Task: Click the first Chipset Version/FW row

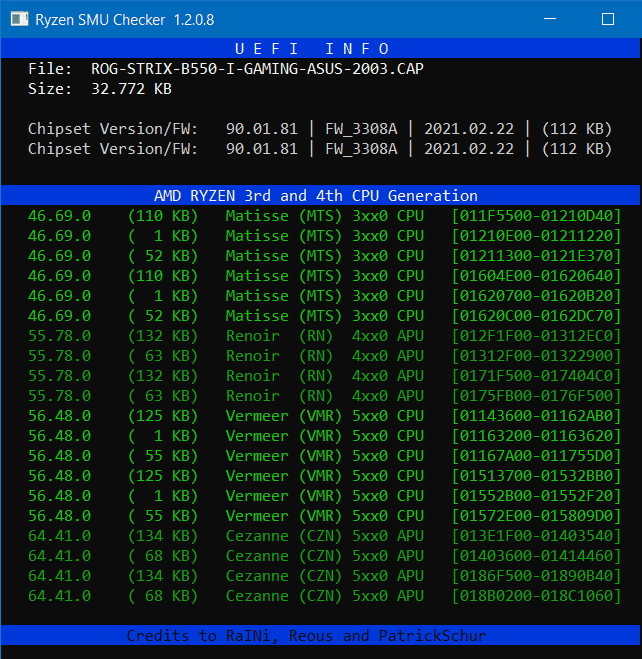Action: click(x=320, y=129)
